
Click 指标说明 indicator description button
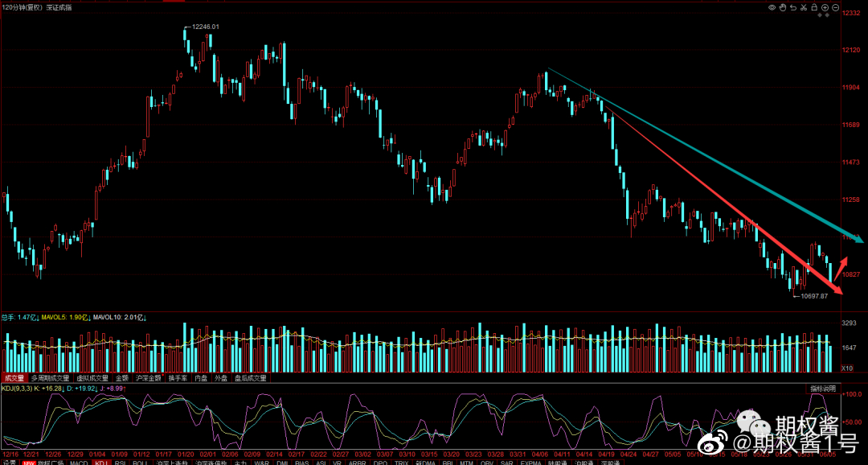coord(822,389)
